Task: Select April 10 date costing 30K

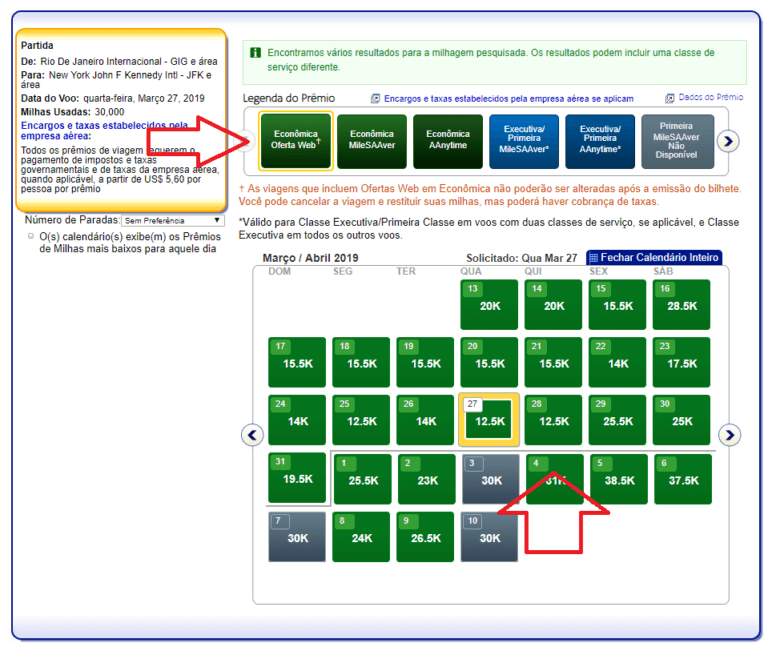Action: coord(489,536)
